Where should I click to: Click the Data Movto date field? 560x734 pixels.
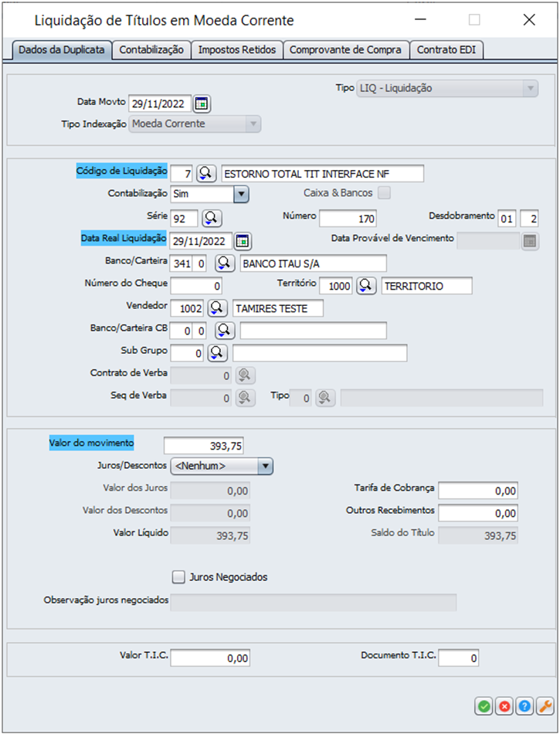pyautogui.click(x=160, y=104)
